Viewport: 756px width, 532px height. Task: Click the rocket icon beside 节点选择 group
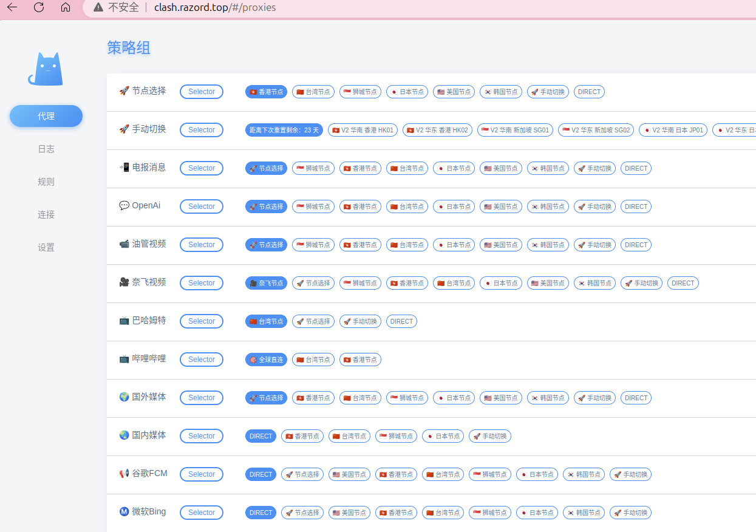124,91
